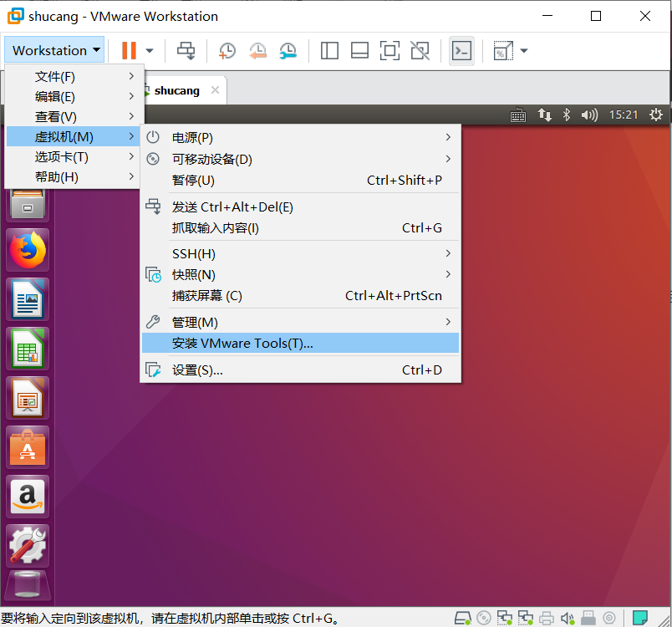Open the Ubuntu Bluetooth indicator

click(567, 115)
